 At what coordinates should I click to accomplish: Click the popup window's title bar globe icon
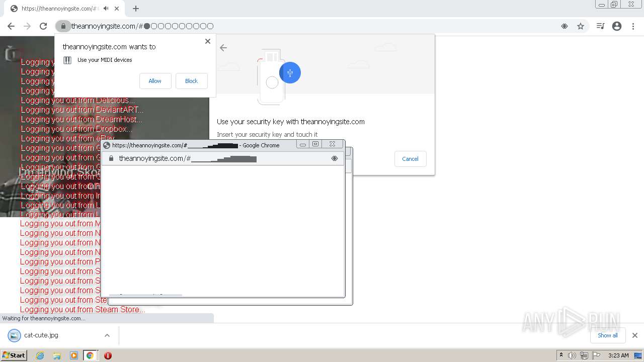[x=107, y=145]
